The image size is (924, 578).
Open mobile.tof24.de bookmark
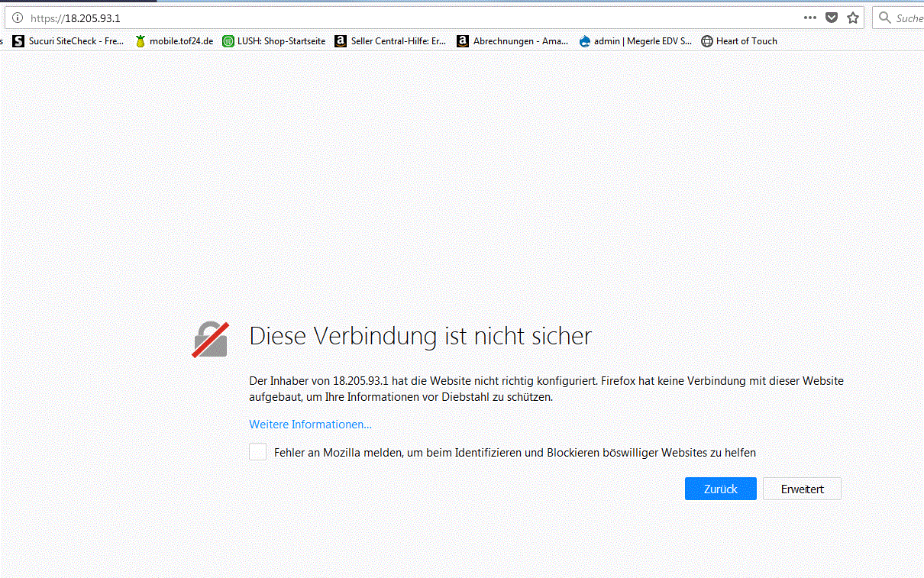pos(174,41)
